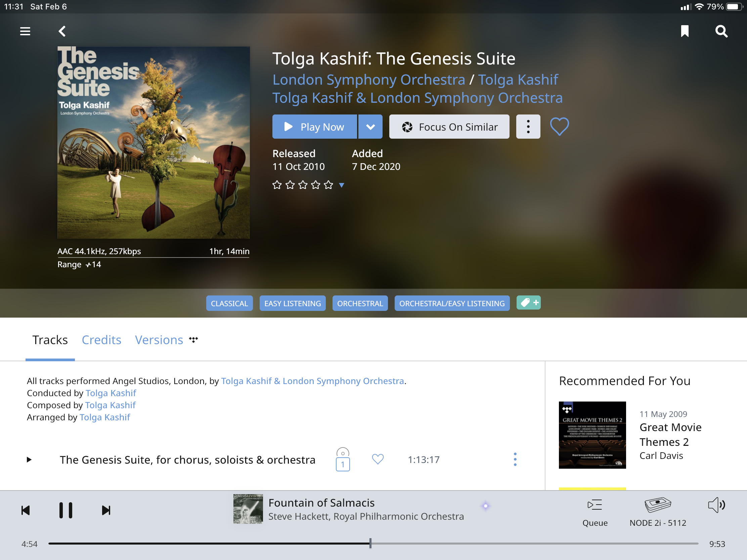This screenshot has width=747, height=560.
Task: Select The Genesis Suite track title
Action: (x=187, y=460)
